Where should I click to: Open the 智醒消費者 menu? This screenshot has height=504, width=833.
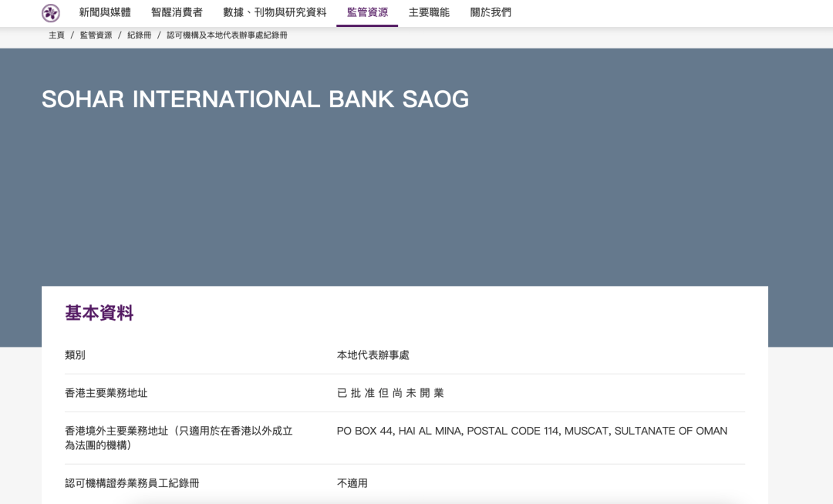pyautogui.click(x=177, y=12)
